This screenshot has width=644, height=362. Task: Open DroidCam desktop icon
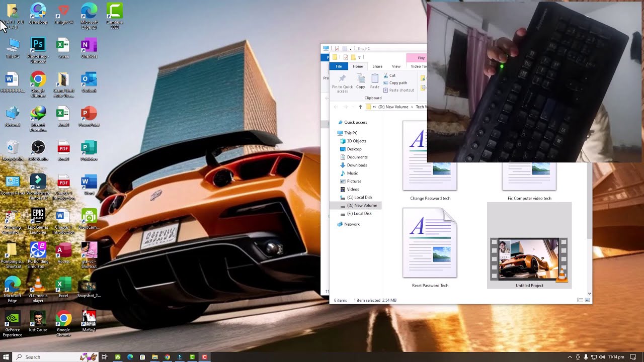coord(89,219)
